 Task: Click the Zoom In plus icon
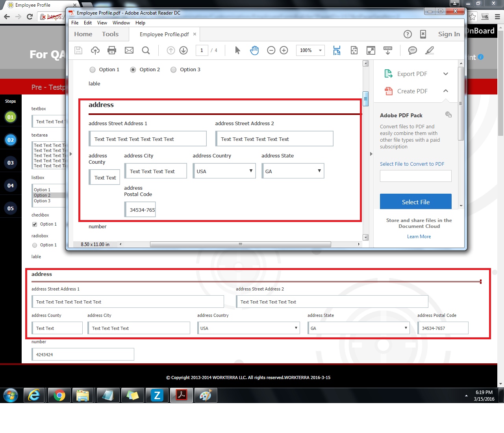[284, 50]
